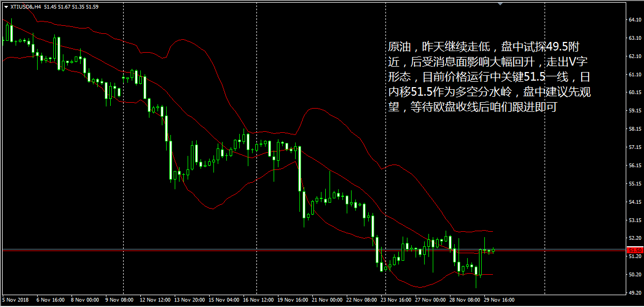Select the red horizontal line at 51.50
The image size is (644, 307).
coord(312,251)
